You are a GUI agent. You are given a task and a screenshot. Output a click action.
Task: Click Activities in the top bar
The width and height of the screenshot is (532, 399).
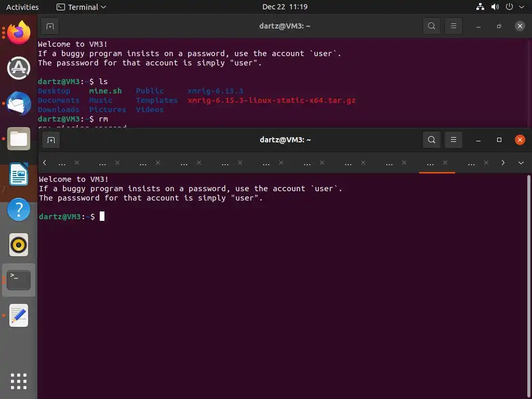coord(22,7)
